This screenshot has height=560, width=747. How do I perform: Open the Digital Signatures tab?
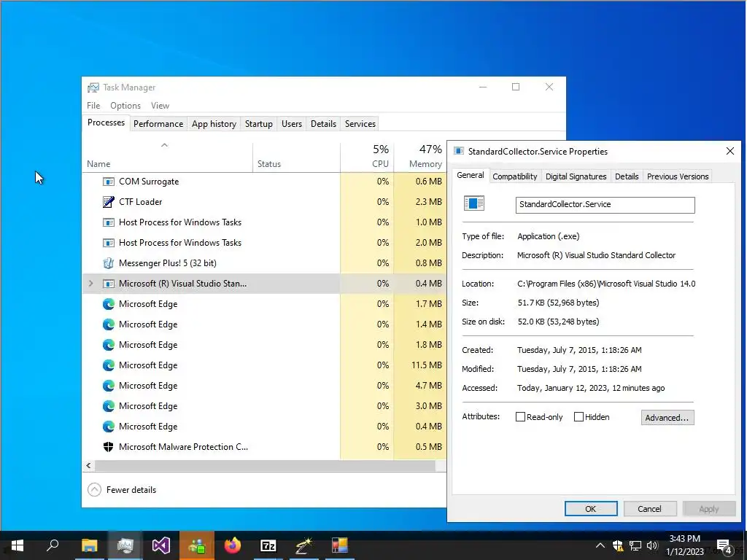[x=576, y=176]
